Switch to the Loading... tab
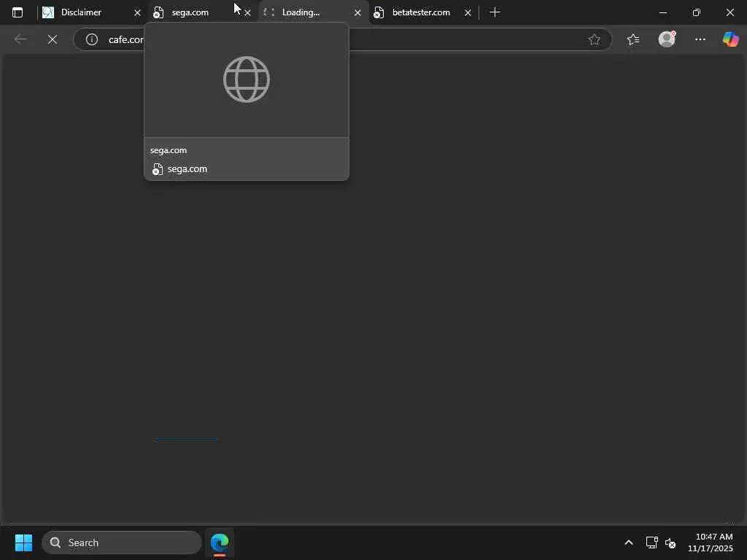The image size is (747, 560). pos(313,12)
